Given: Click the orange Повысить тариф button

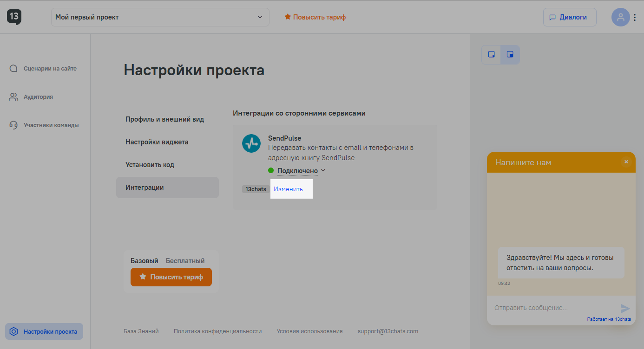Looking at the screenshot, I should (171, 277).
